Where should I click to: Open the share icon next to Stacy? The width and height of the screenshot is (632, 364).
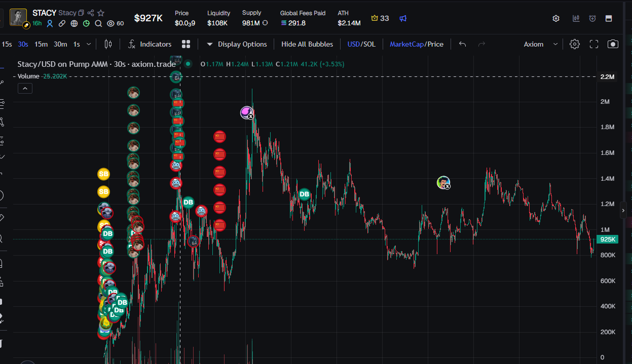91,13
